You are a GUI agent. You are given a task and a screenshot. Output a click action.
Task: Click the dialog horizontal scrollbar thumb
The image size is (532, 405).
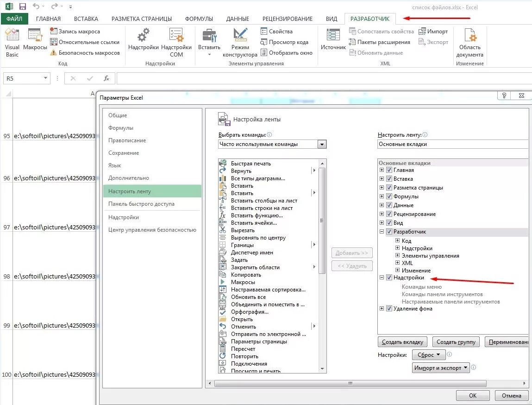point(350,383)
